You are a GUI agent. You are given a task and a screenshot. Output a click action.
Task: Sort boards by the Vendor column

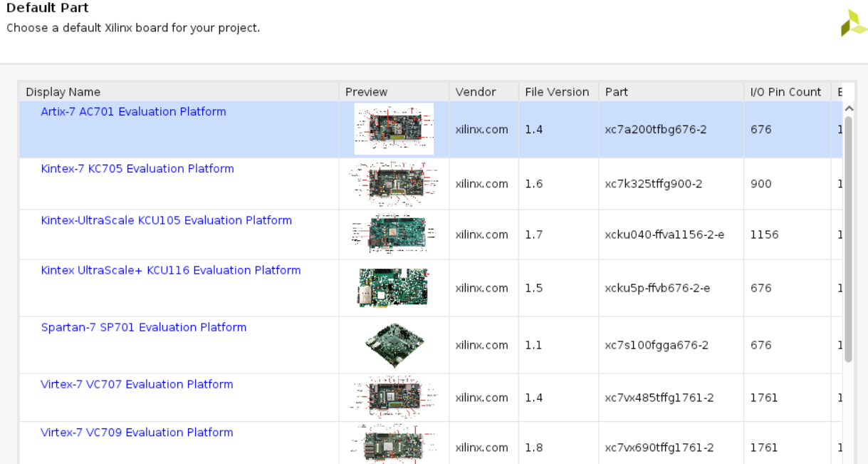click(475, 92)
